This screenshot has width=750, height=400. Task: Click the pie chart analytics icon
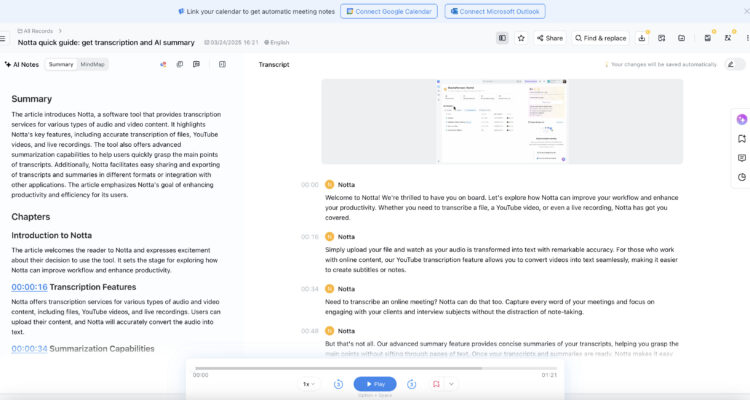(x=742, y=177)
